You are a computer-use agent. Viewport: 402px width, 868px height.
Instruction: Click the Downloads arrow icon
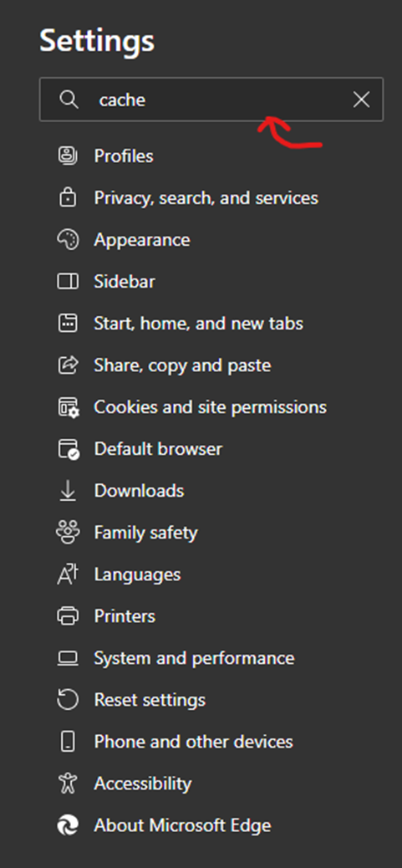point(68,491)
